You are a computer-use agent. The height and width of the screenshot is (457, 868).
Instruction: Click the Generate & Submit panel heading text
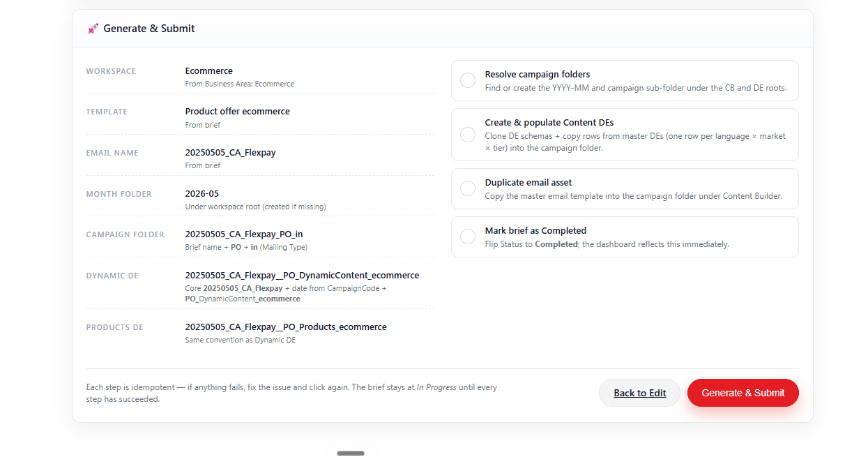point(149,29)
